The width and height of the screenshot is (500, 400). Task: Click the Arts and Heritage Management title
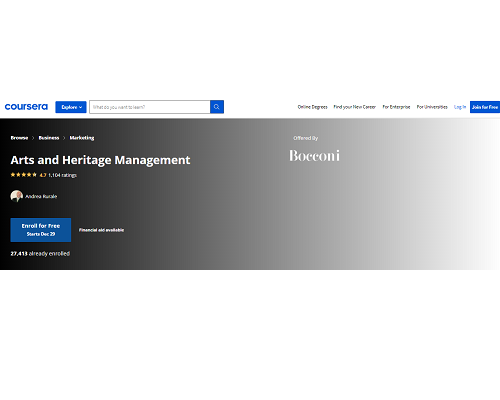[x=100, y=160]
